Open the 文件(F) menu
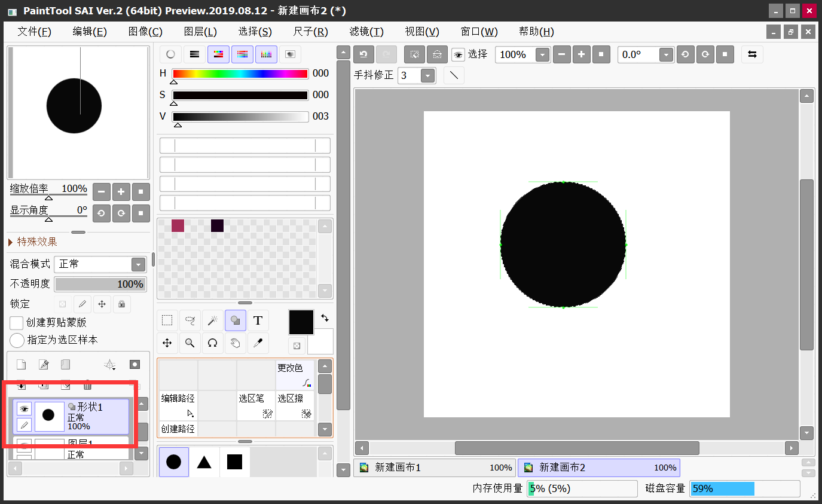Viewport: 822px width, 504px height. tap(35, 32)
